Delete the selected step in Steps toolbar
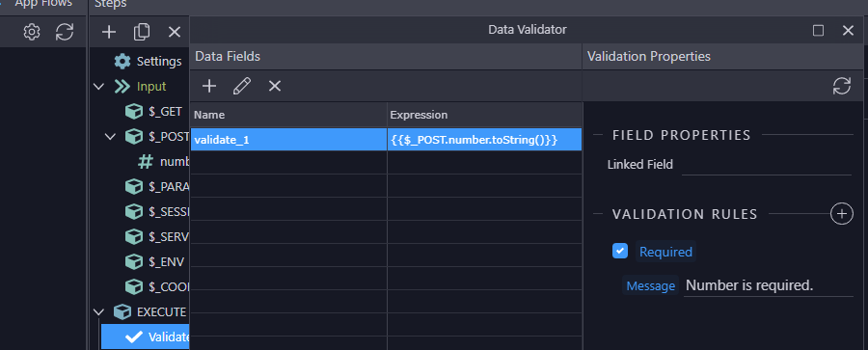Image resolution: width=868 pixels, height=350 pixels. click(175, 32)
